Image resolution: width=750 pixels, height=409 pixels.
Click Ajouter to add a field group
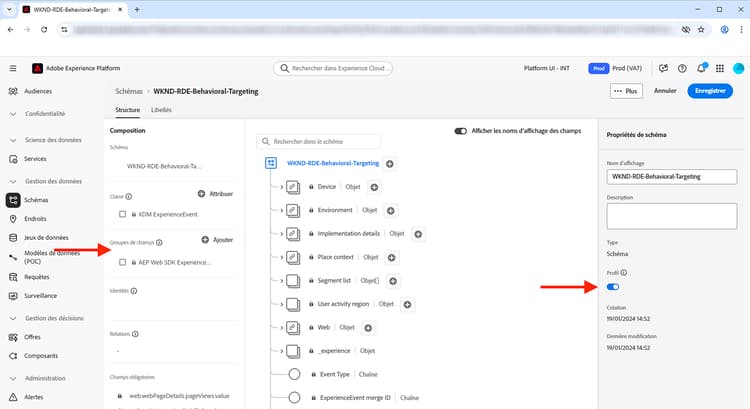(217, 240)
